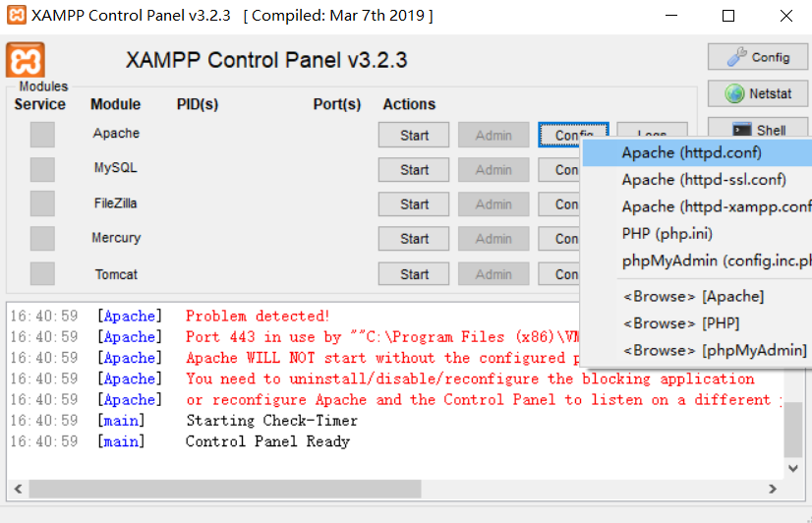Open Netstat with the globe icon
812x523 pixels.
[x=758, y=93]
